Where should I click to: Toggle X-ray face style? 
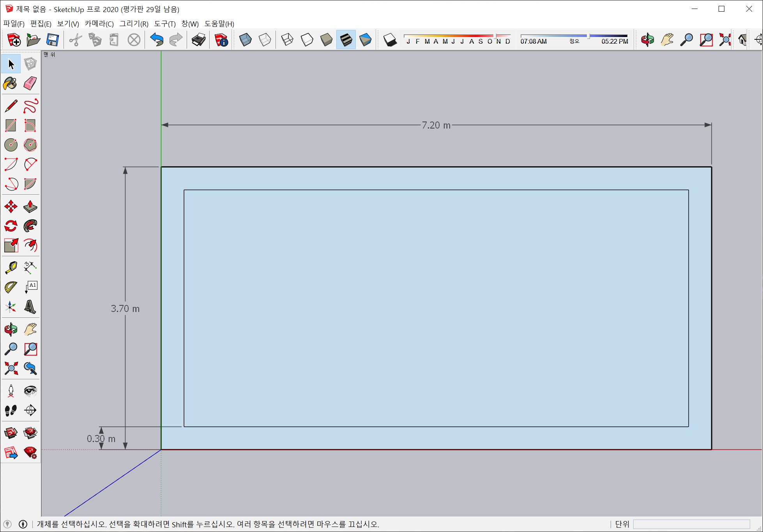(245, 40)
